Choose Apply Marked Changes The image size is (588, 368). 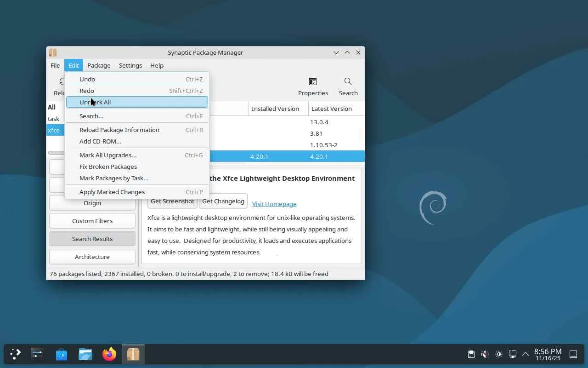[137, 192]
